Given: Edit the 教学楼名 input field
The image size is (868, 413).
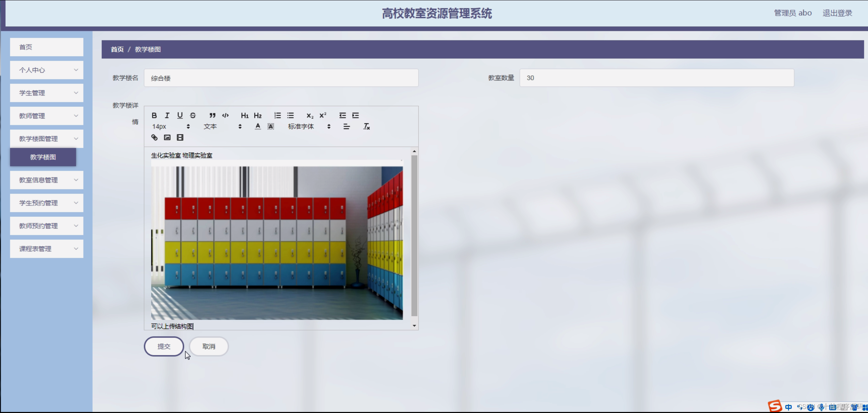Looking at the screenshot, I should tap(281, 78).
